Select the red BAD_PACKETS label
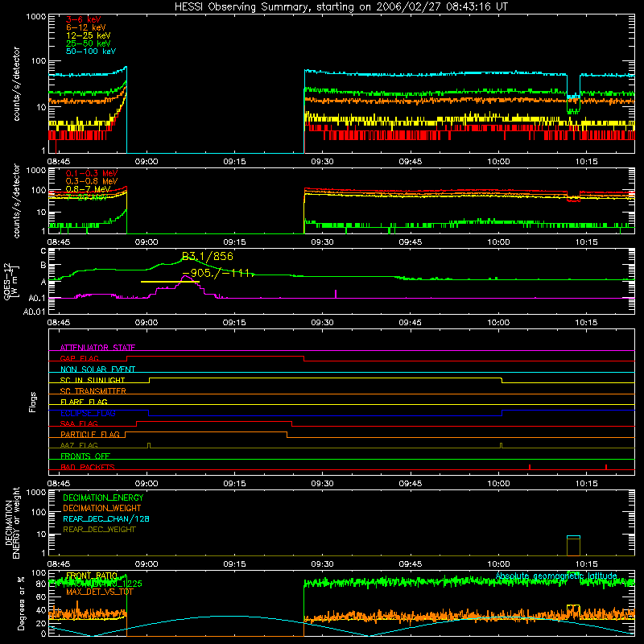 point(88,467)
